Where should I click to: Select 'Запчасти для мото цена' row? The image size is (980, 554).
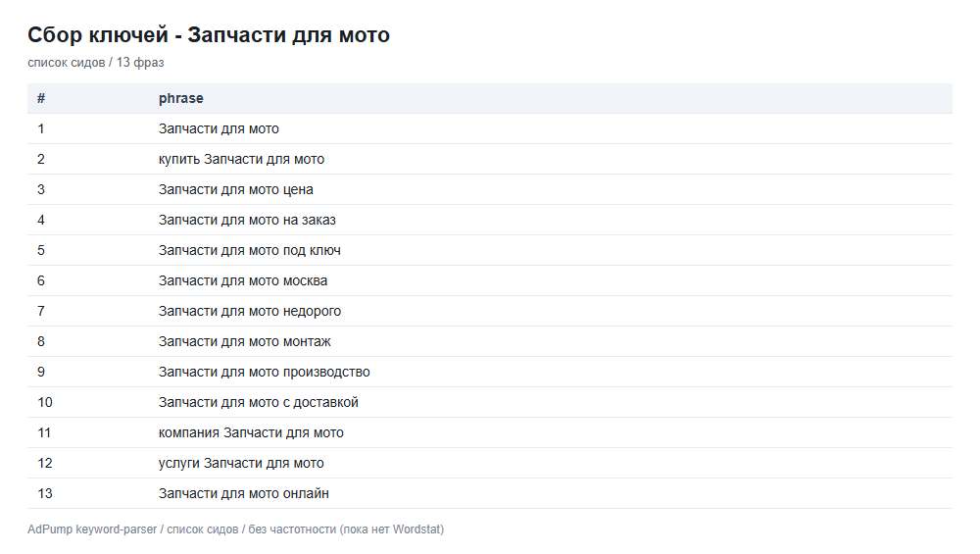pyautogui.click(x=489, y=189)
